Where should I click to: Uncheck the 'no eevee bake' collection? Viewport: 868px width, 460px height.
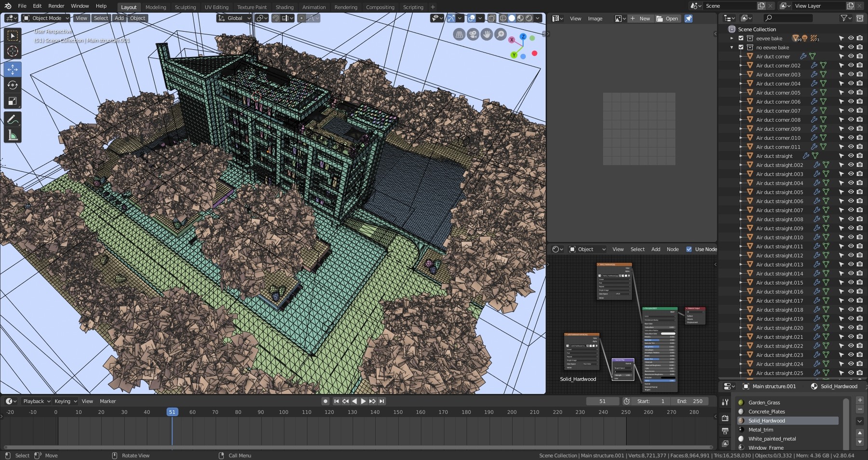tap(741, 47)
